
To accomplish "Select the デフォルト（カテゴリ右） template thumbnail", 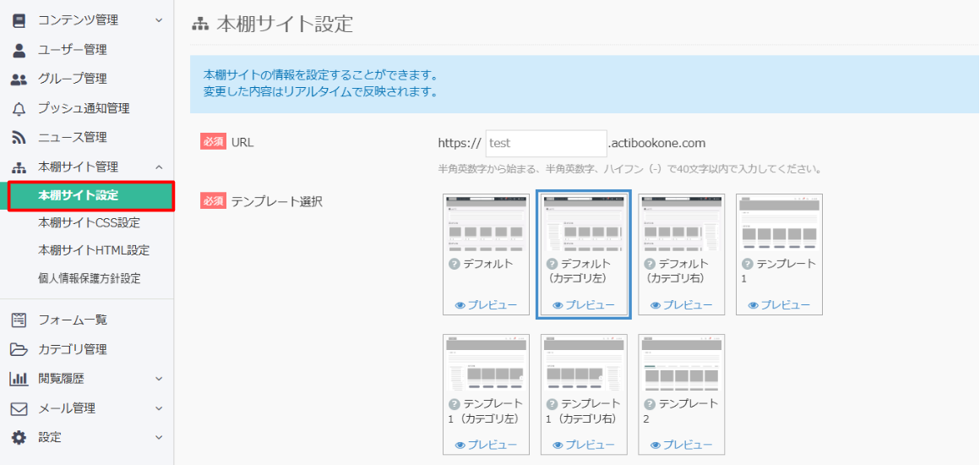I will click(681, 224).
